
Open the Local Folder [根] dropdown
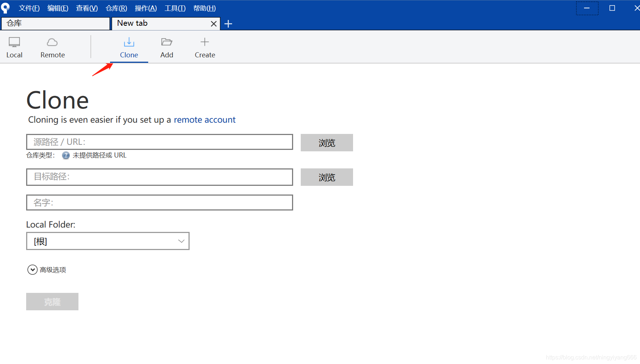(x=108, y=241)
